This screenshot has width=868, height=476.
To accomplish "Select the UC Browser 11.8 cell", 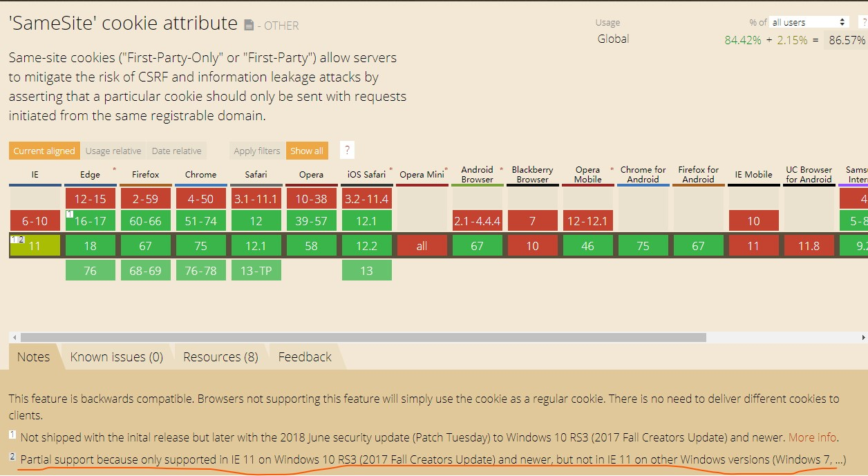I will click(809, 246).
